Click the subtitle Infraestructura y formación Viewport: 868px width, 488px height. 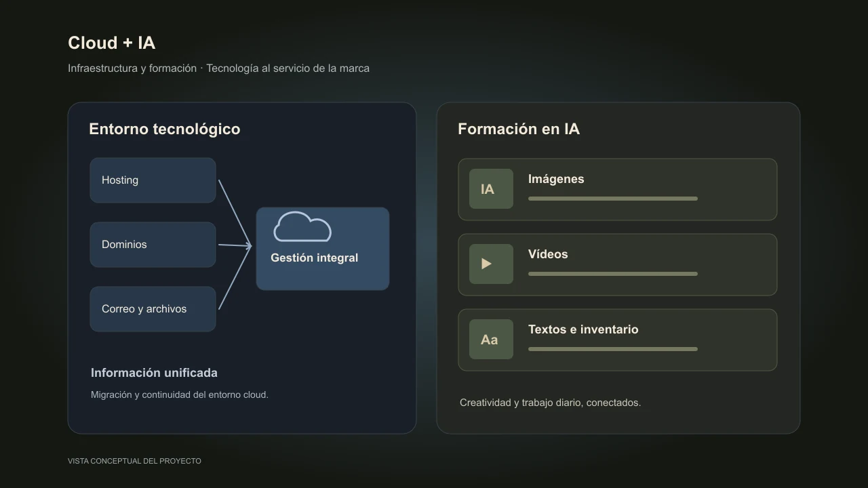click(x=132, y=68)
